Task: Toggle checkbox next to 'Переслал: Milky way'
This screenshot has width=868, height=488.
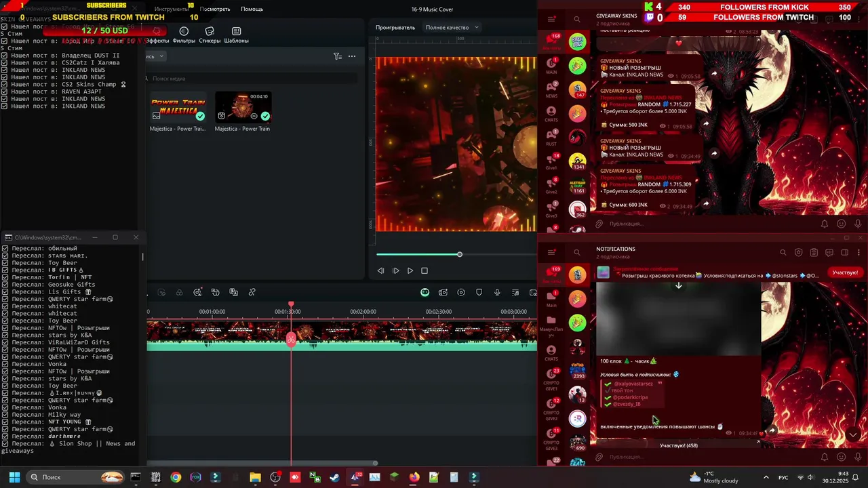Action: point(5,415)
